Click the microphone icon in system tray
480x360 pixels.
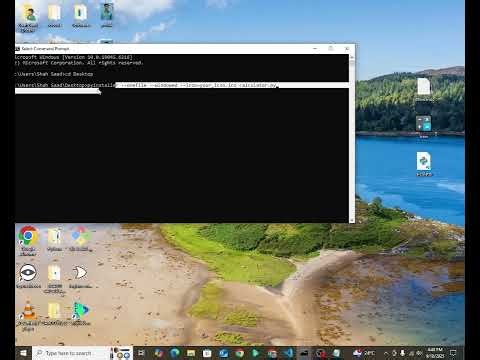[x=403, y=353]
